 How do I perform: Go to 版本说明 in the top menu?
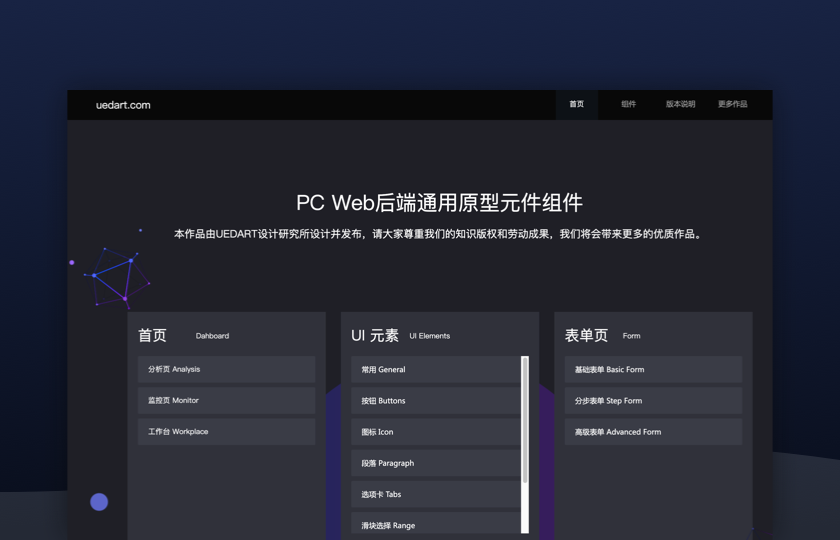tap(680, 104)
